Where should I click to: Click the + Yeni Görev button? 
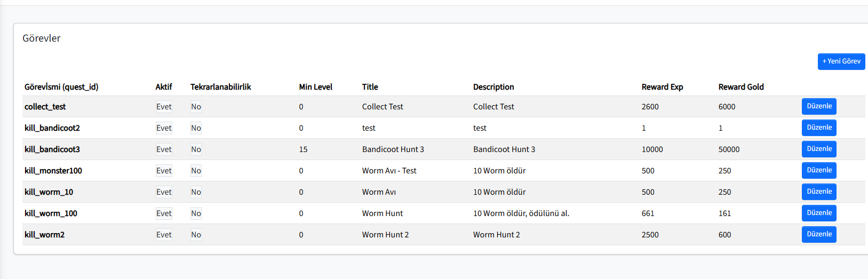coord(841,61)
